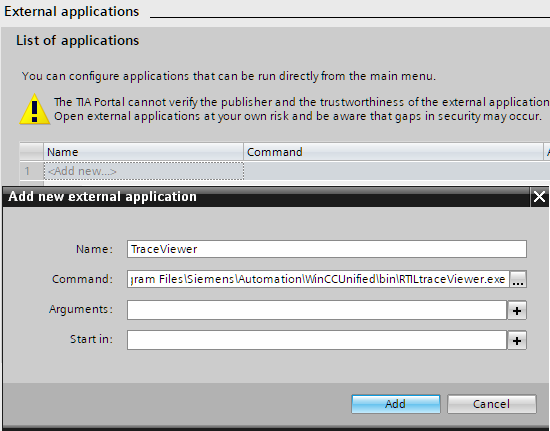
Task: Click the Start in: label
Action: tap(91, 339)
